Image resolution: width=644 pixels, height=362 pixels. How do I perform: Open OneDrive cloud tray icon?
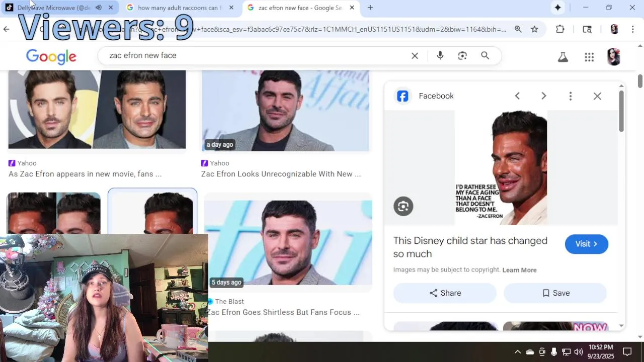(530, 352)
